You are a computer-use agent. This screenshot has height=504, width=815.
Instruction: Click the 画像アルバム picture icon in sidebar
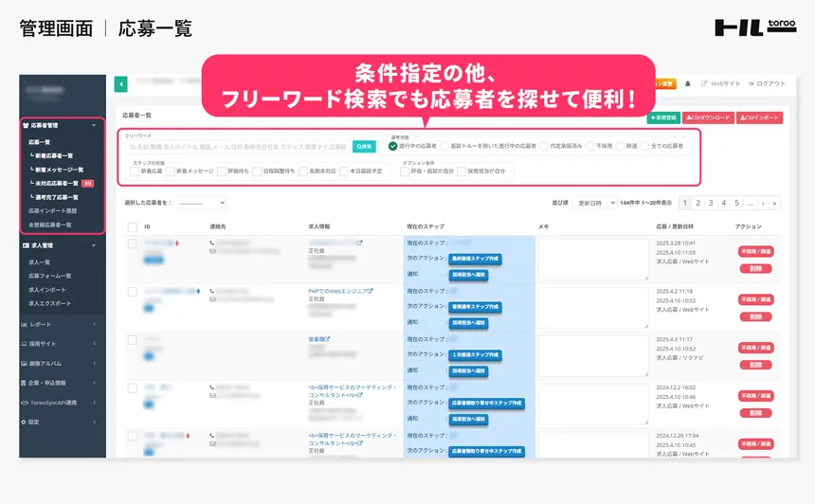[24, 364]
